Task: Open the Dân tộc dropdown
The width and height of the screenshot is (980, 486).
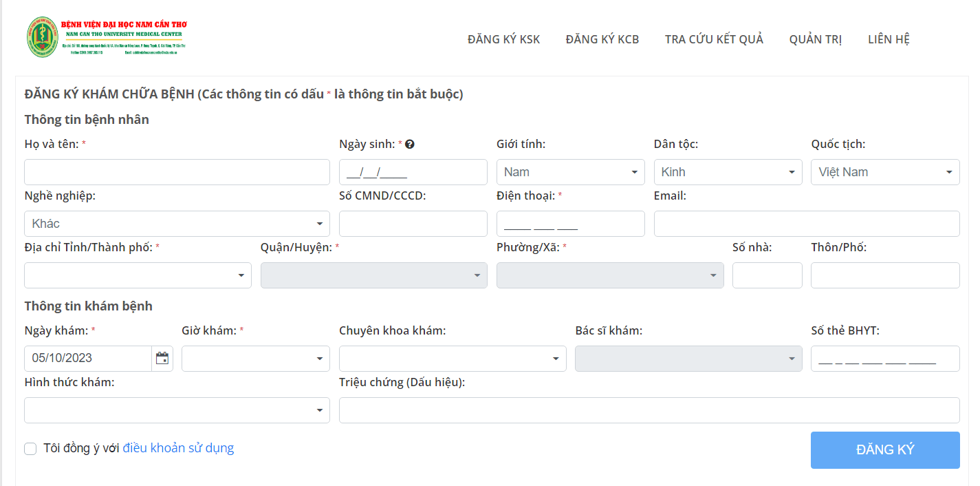Action: [x=728, y=172]
